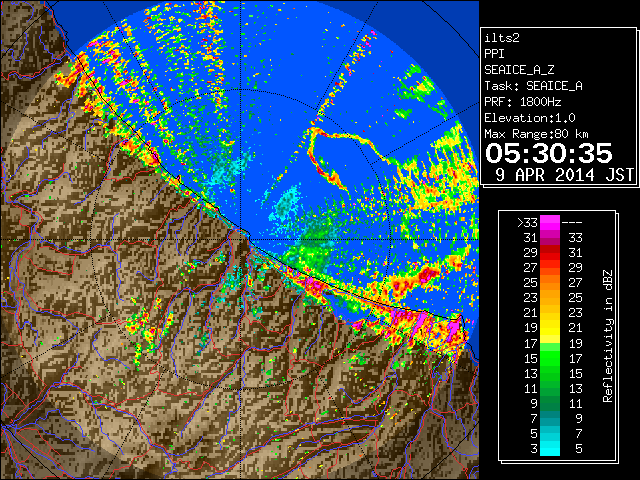Click the '---' legend label

point(572,223)
